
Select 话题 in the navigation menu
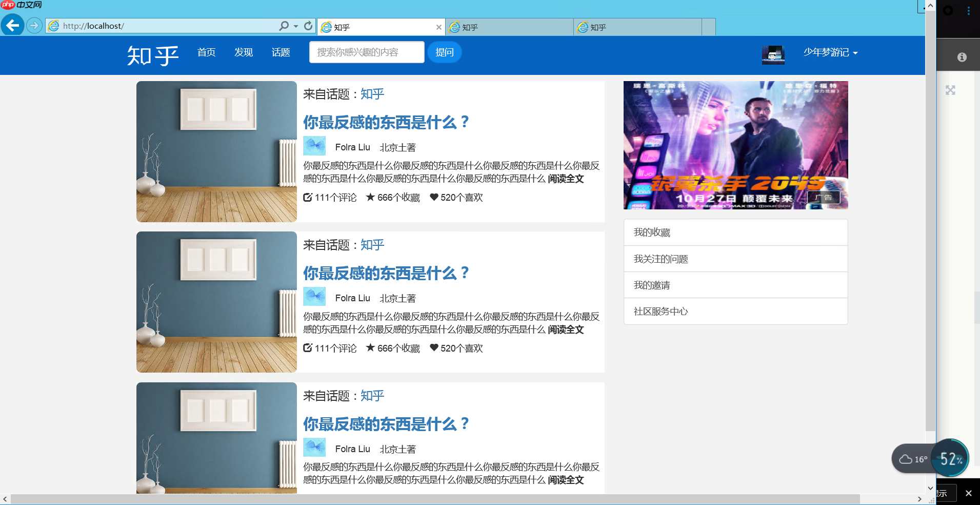pos(280,52)
